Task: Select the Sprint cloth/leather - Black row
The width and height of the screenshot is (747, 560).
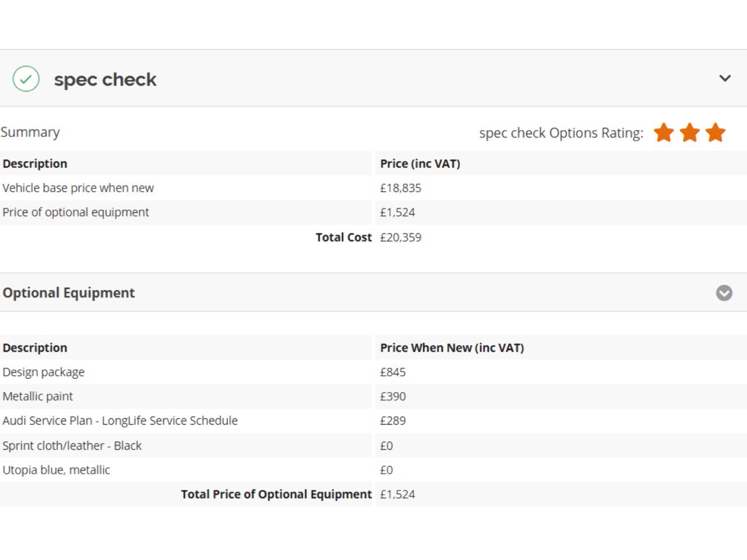Action: pos(72,446)
